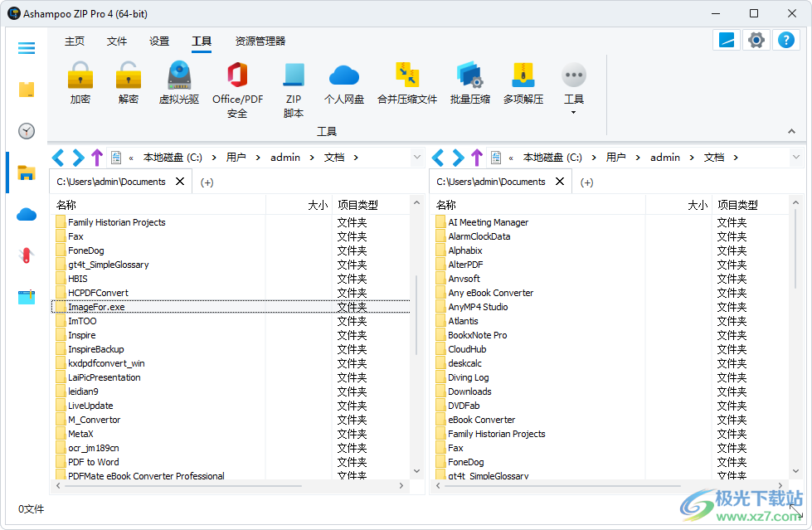Click left pane scroll down arrow

pos(417,471)
